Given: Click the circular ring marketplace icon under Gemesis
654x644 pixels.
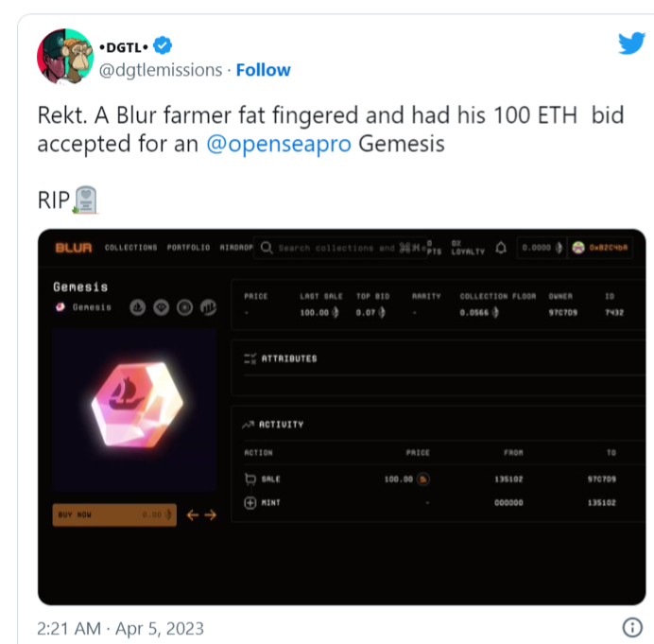Looking at the screenshot, I should (x=185, y=307).
